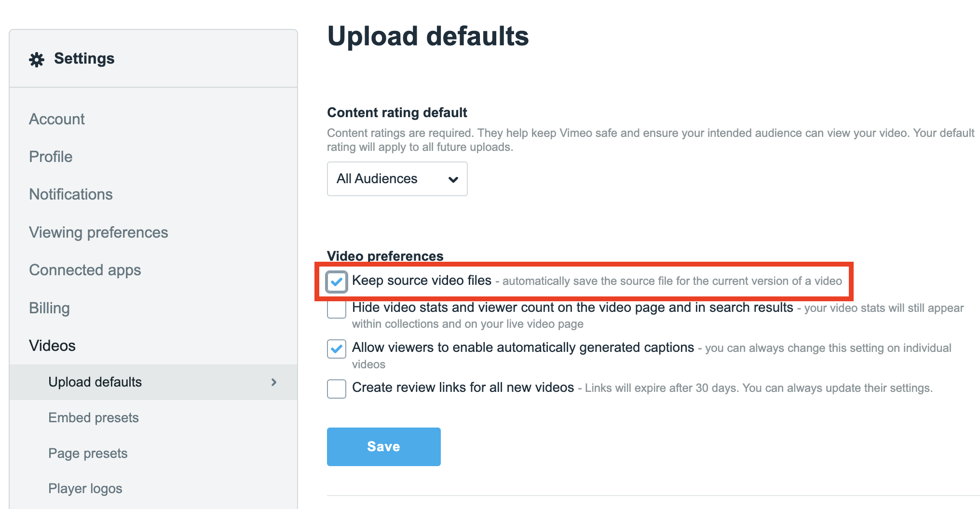Open the Account settings page
Image resolution: width=980 pixels, height=509 pixels.
[56, 119]
